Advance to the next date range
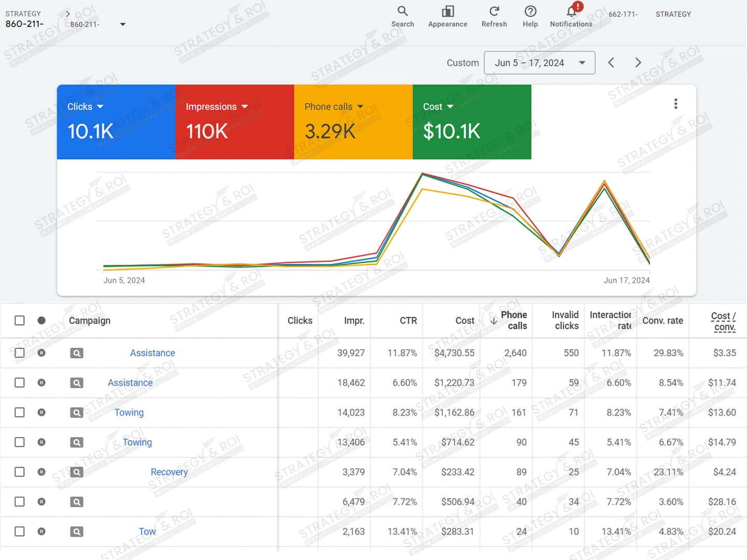This screenshot has height=560, width=747. click(x=638, y=63)
